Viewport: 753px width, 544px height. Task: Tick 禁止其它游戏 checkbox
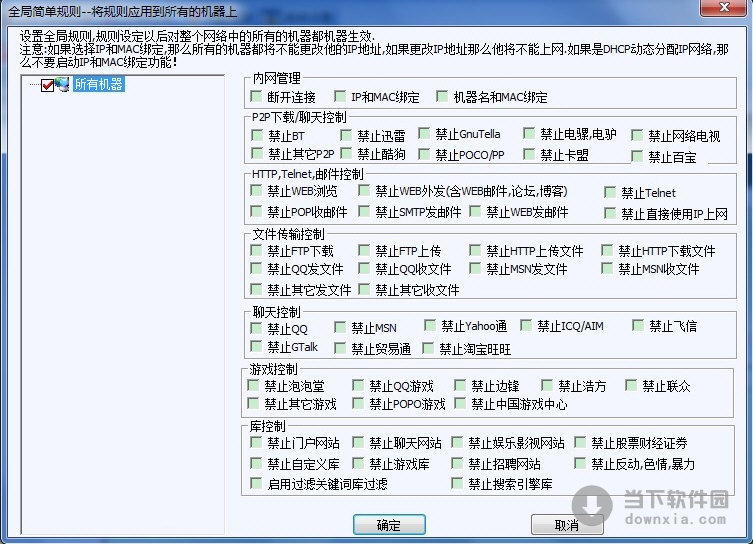click(x=253, y=404)
